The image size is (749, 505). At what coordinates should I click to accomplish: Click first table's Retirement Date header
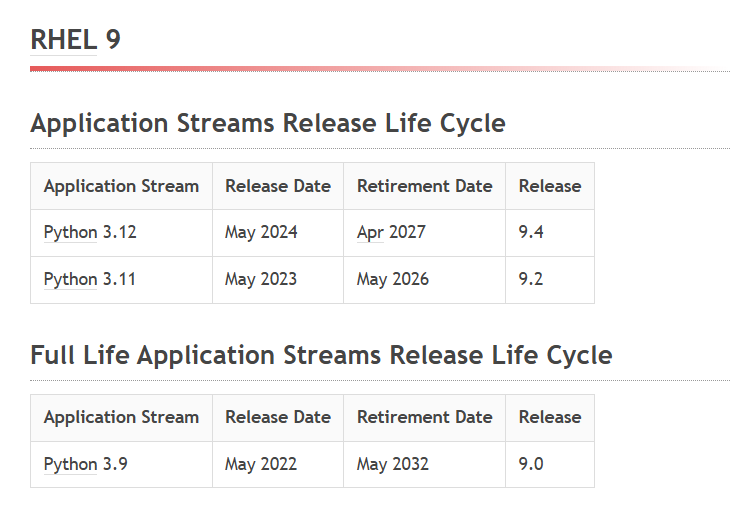425,186
